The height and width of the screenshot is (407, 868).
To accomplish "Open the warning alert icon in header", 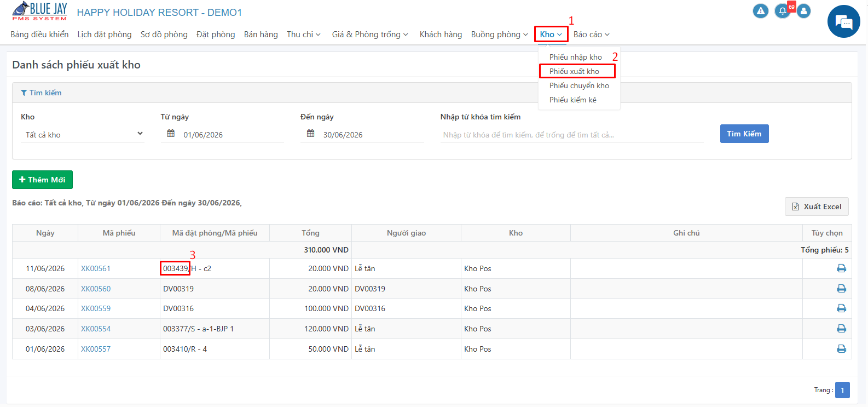I will (x=761, y=11).
